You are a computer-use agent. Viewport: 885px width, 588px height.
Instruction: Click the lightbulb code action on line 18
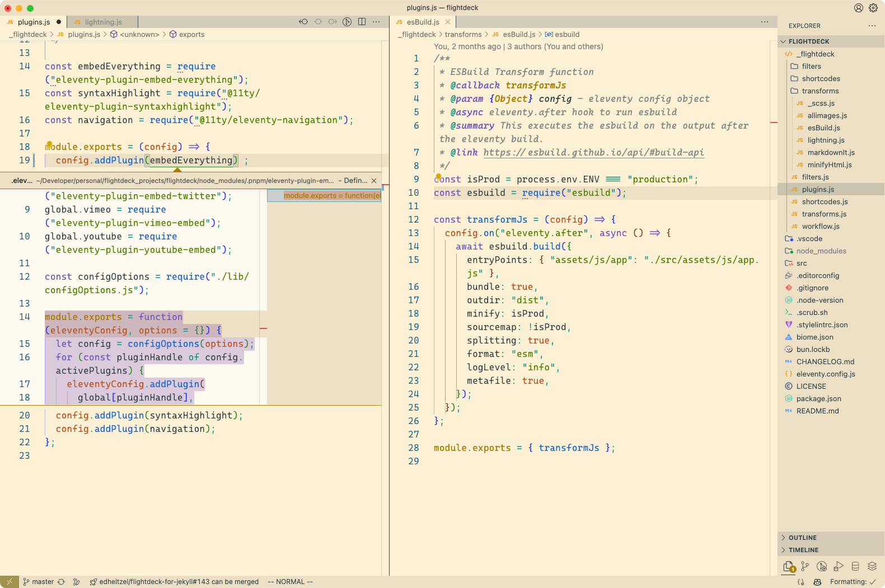(x=49, y=144)
